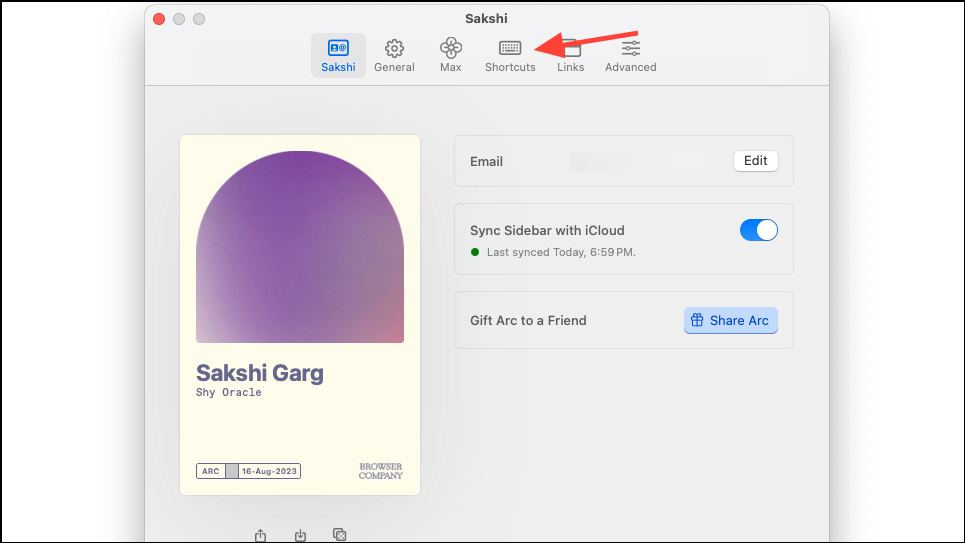Click the Edit button for Email
Screen dimensions: 965x543
[x=755, y=161]
